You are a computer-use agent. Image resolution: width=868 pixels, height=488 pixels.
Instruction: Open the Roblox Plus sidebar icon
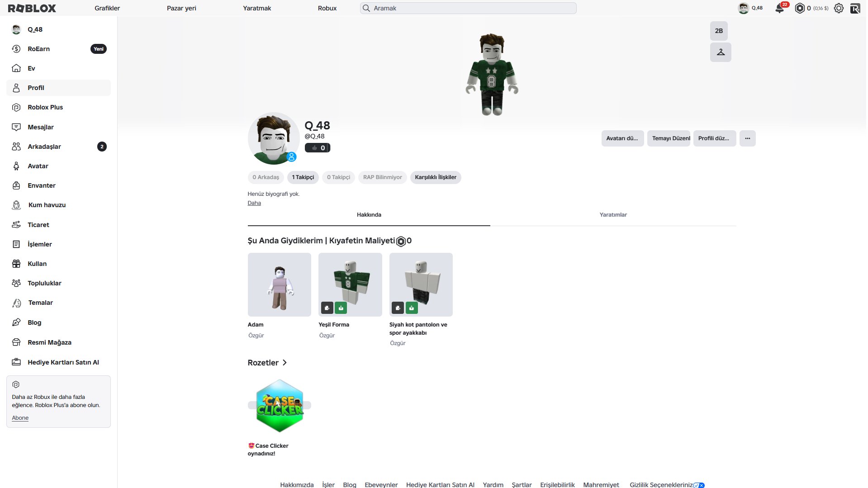click(16, 107)
